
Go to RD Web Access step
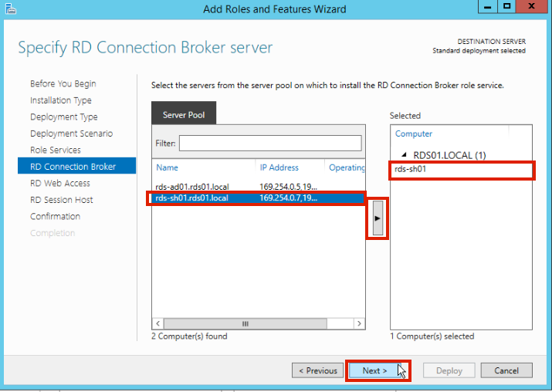60,183
